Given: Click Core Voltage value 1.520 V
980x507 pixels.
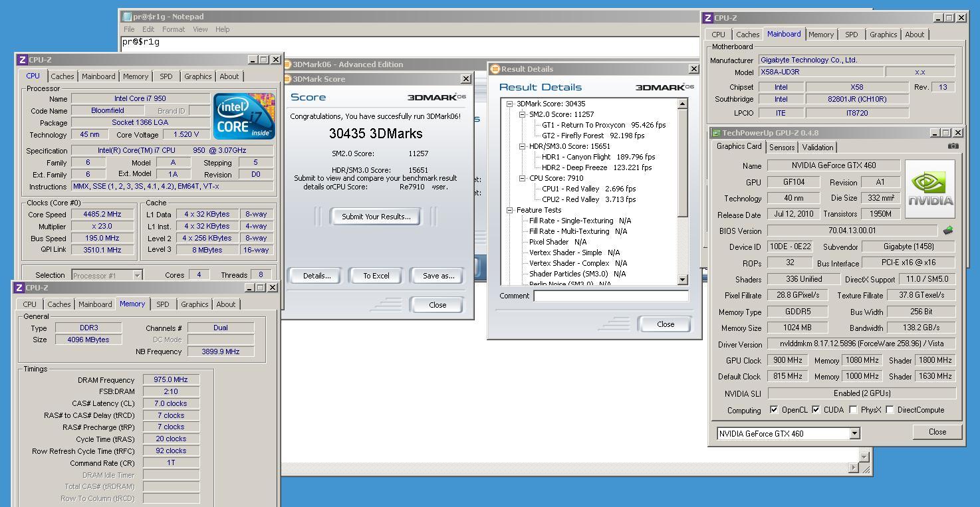Looking at the screenshot, I should 185,134.
